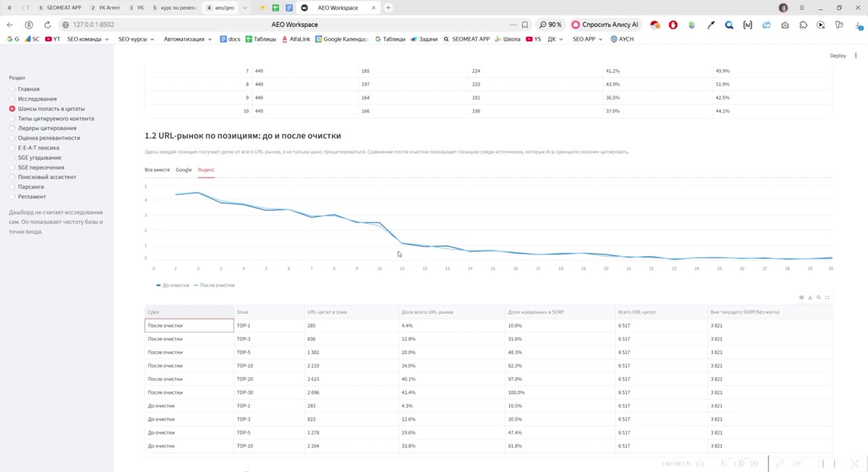Screen dimensions: 868x472
Task: Reload the page with the refresh icon
Action: coord(47,24)
